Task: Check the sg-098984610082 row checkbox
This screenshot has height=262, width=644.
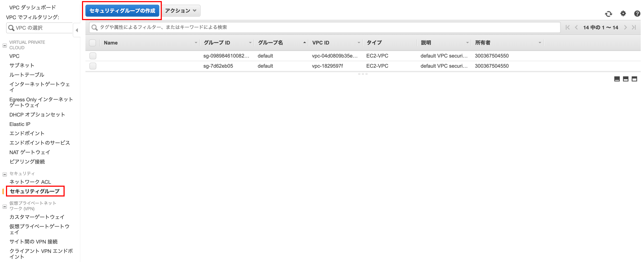Action: (x=93, y=56)
